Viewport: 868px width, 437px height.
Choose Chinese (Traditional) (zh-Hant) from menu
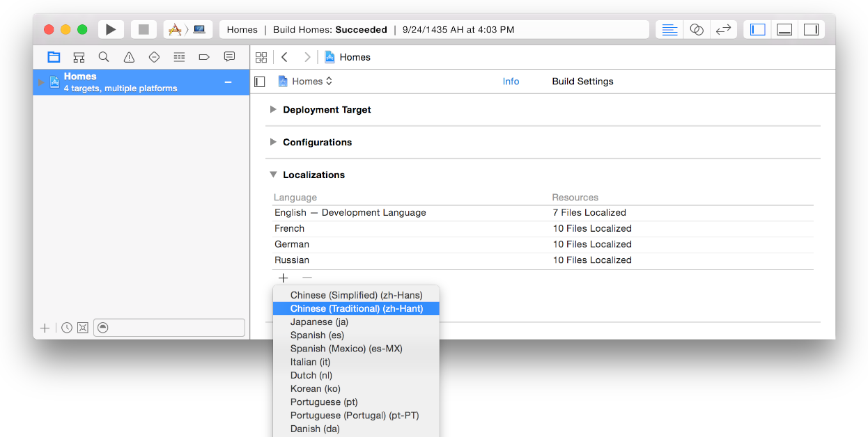coord(356,308)
